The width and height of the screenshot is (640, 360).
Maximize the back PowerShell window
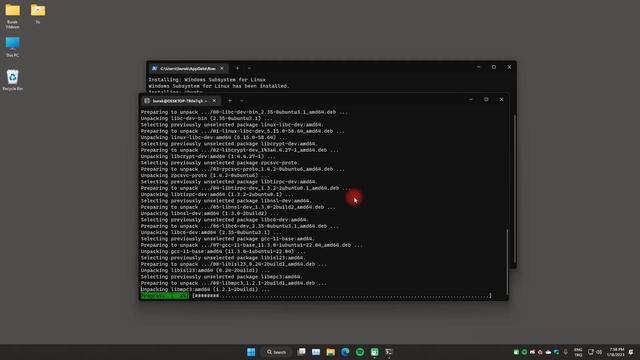point(494,67)
